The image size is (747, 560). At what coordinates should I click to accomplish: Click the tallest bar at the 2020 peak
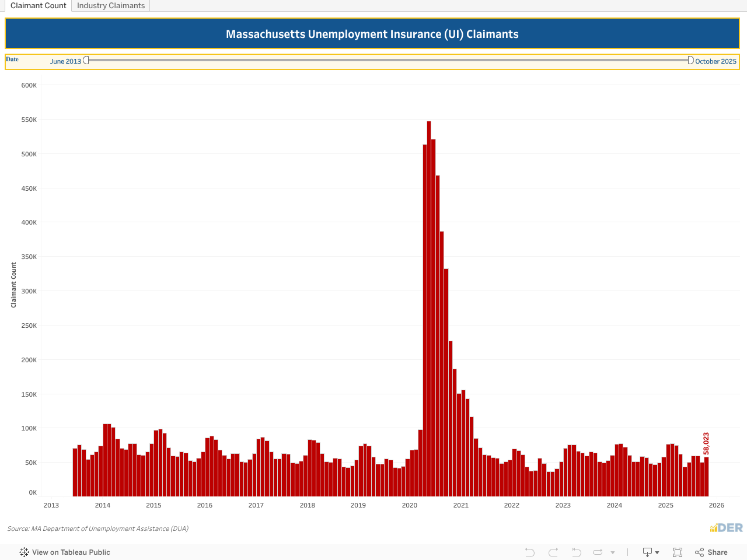click(429, 309)
